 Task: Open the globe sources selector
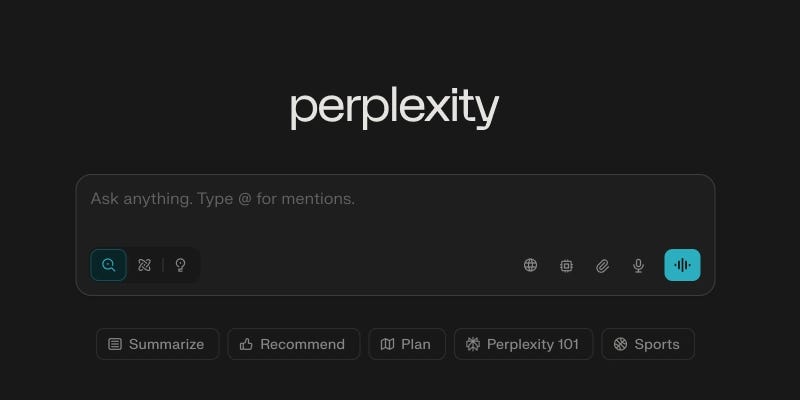pyautogui.click(x=530, y=265)
